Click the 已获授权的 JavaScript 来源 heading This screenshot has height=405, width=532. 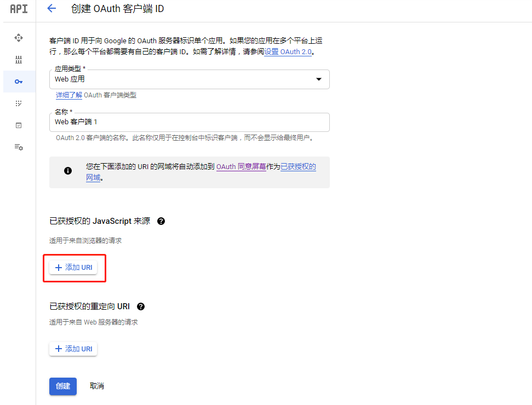100,221
